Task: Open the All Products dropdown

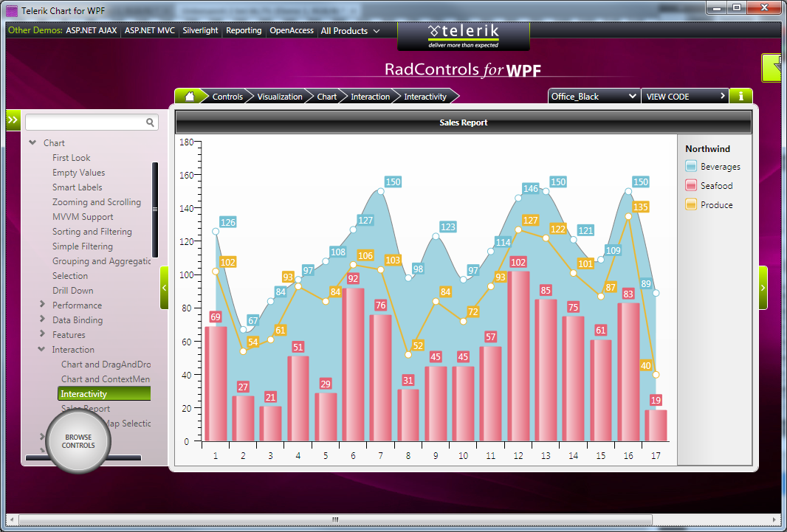Action: (x=351, y=30)
